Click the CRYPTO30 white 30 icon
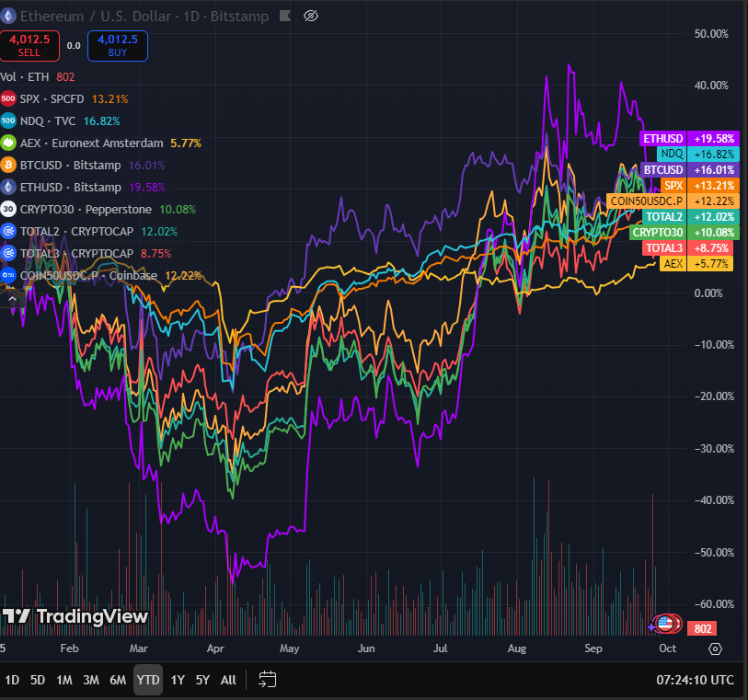 (x=8, y=209)
